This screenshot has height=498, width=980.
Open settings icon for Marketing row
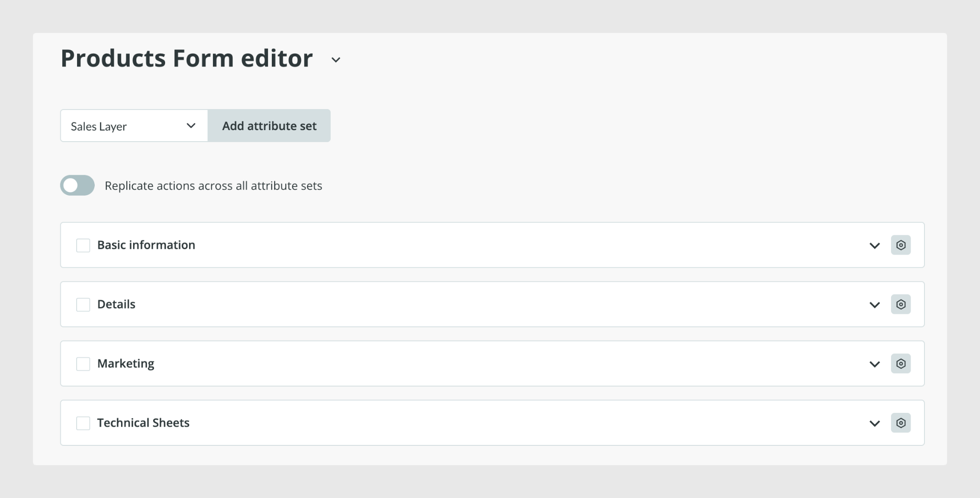[x=901, y=364]
